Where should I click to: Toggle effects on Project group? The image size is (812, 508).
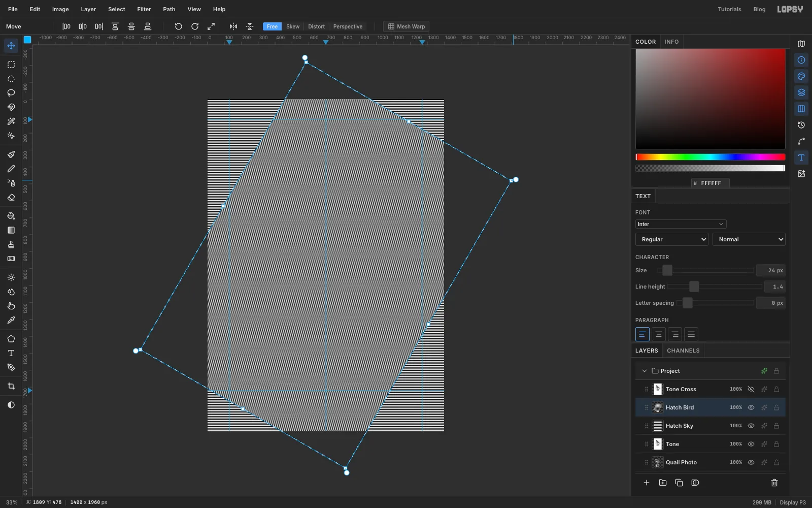764,371
